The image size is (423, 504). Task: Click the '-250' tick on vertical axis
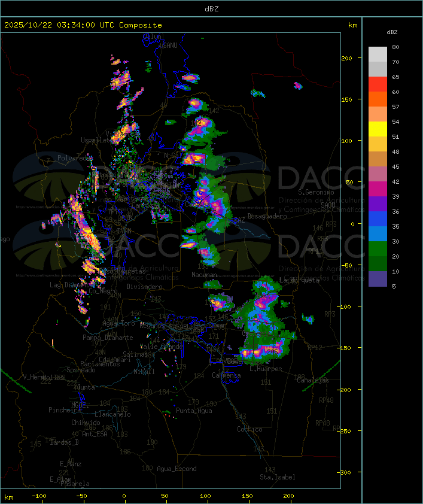pos(345,431)
